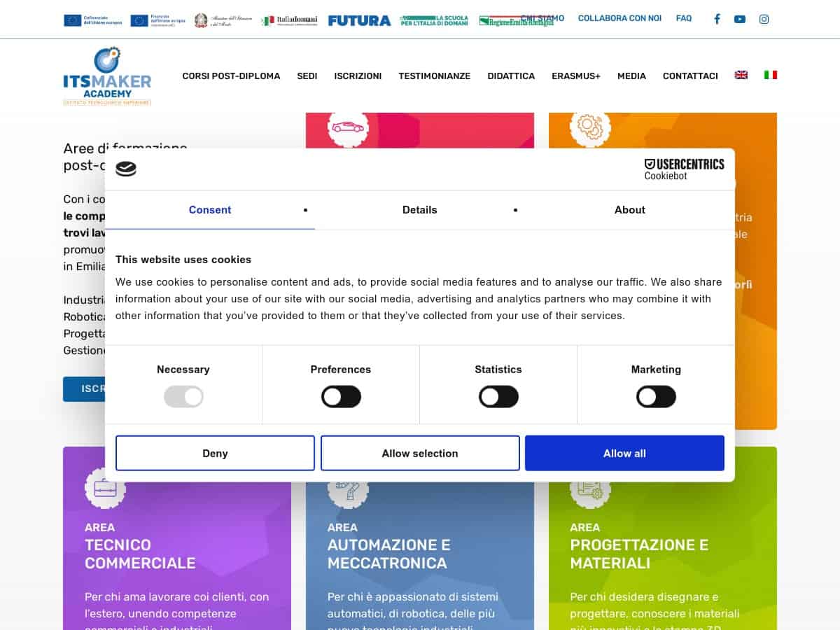
Task: Open the Chi siamo link
Action: click(x=542, y=18)
